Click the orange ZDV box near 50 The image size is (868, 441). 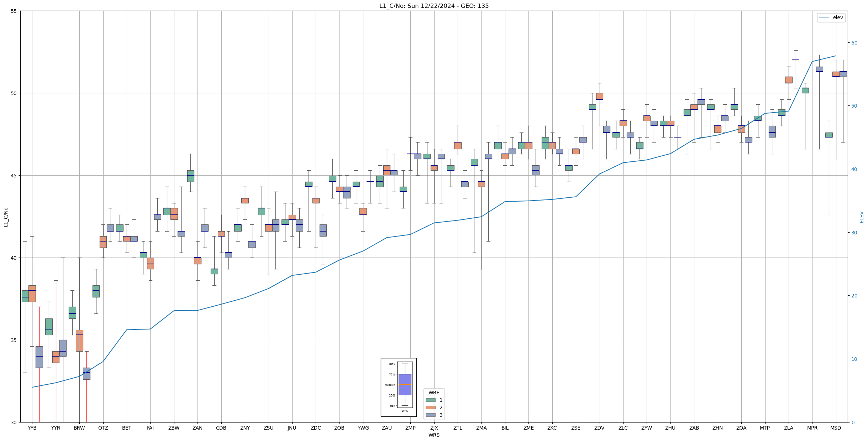pyautogui.click(x=599, y=96)
